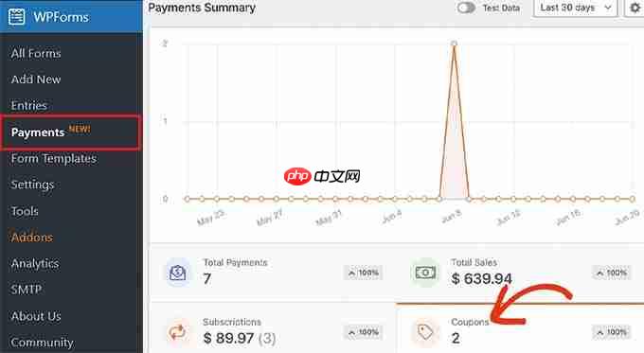Image resolution: width=644 pixels, height=353 pixels.
Task: Click the Subscriptions recurring arrows icon
Action: 178,331
